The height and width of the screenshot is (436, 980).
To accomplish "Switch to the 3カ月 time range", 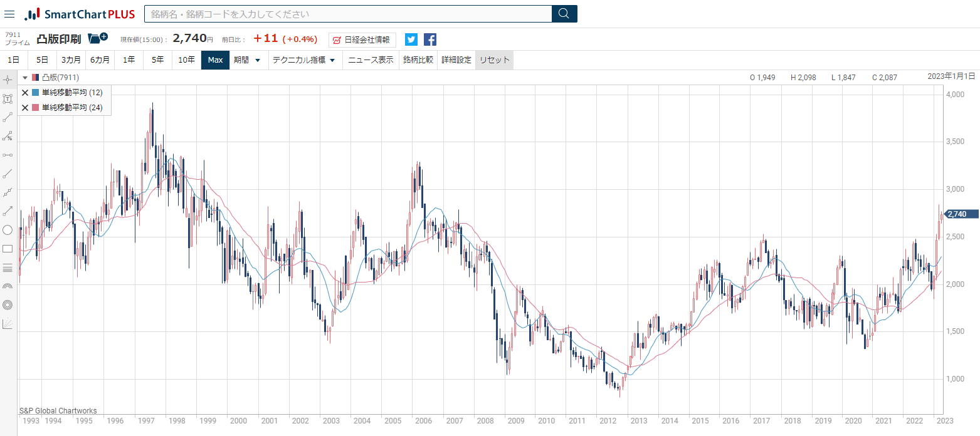I will tap(71, 60).
